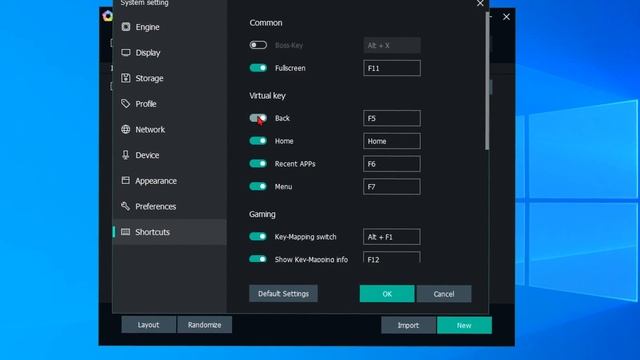Enable the Boss-Key toggle
The height and width of the screenshot is (360, 640).
pyautogui.click(x=258, y=45)
